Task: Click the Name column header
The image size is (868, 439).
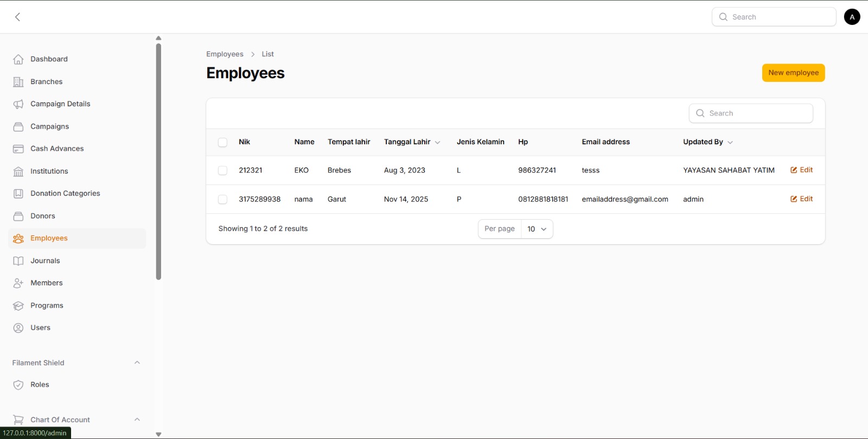Action: (304, 142)
